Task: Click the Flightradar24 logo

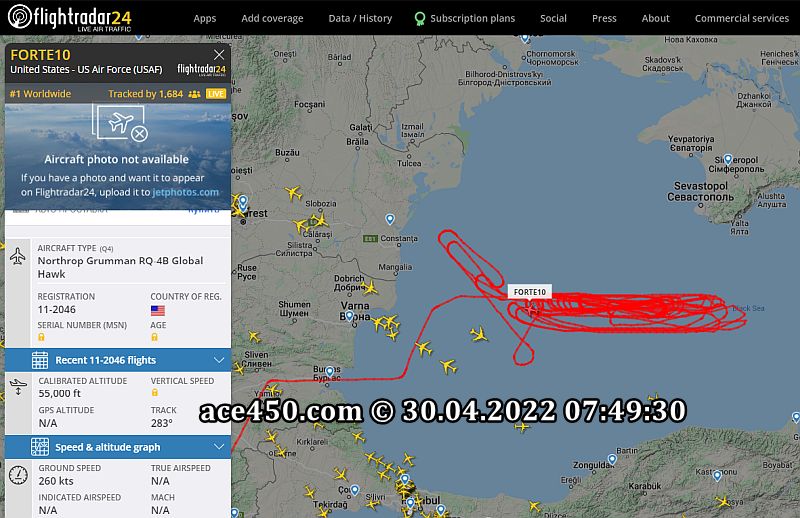Action: point(70,17)
